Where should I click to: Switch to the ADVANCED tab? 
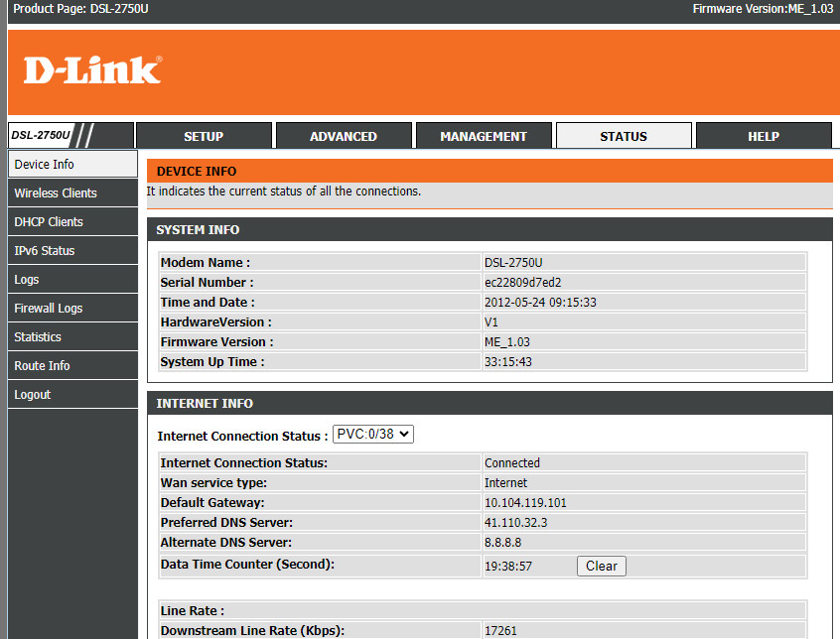coord(344,136)
